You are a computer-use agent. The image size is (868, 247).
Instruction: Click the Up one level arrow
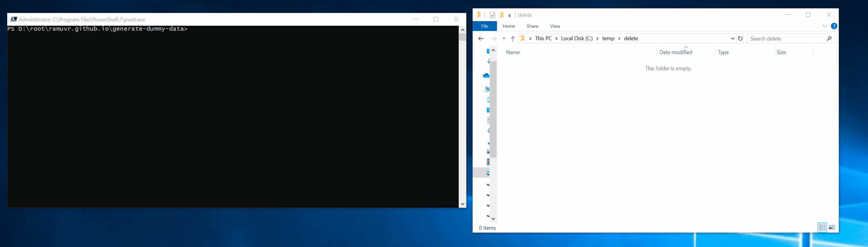[x=513, y=39]
